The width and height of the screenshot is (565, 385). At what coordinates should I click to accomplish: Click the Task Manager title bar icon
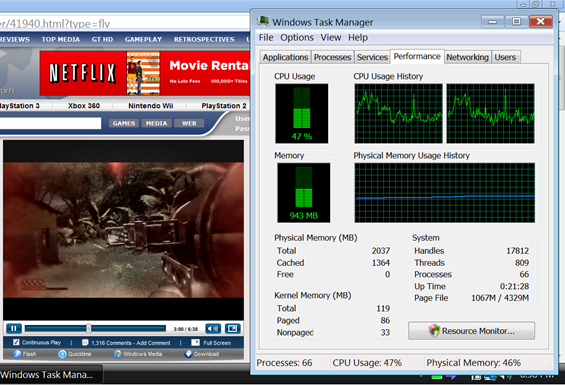263,21
